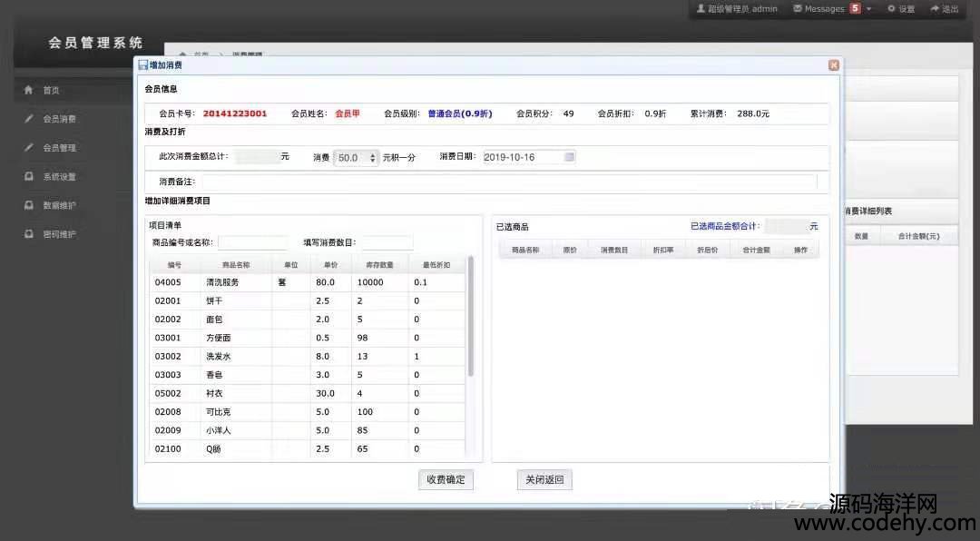Click the 收费确定 button
Screen dimensions: 980x541
click(446, 479)
